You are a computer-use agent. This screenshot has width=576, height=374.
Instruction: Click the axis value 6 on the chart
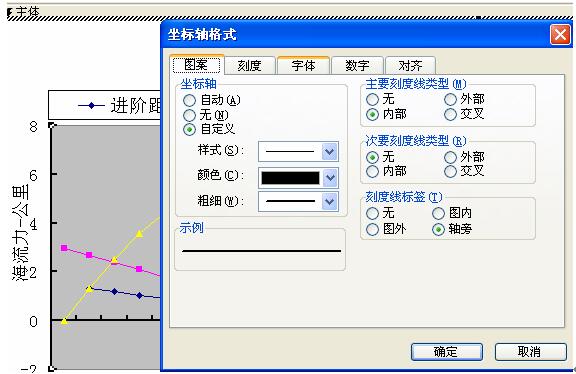click(x=33, y=176)
